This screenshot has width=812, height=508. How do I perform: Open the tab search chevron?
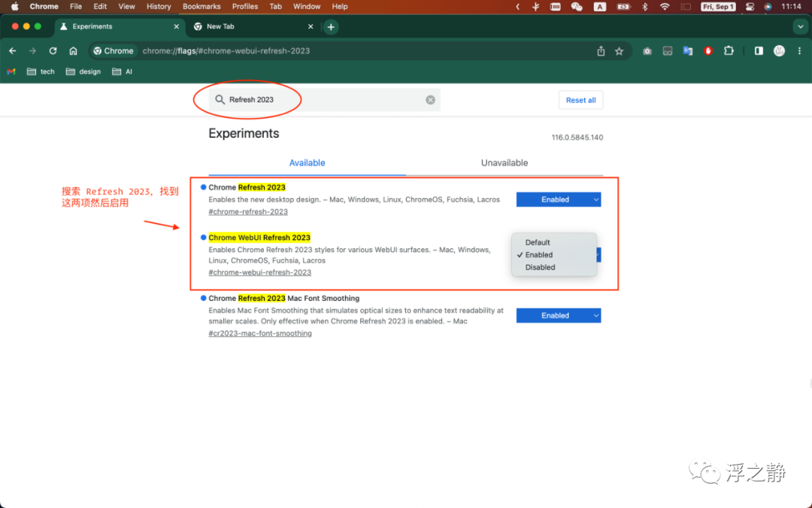tap(801, 27)
